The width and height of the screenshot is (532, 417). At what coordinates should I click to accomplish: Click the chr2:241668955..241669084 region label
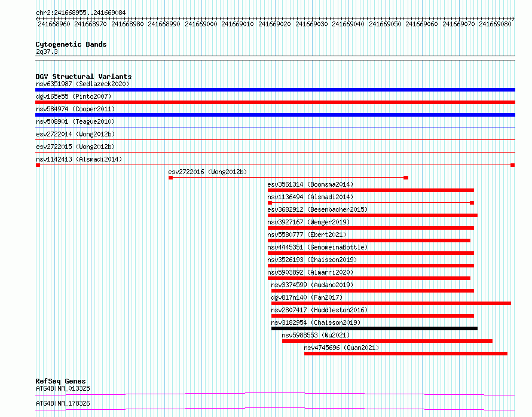(81, 13)
